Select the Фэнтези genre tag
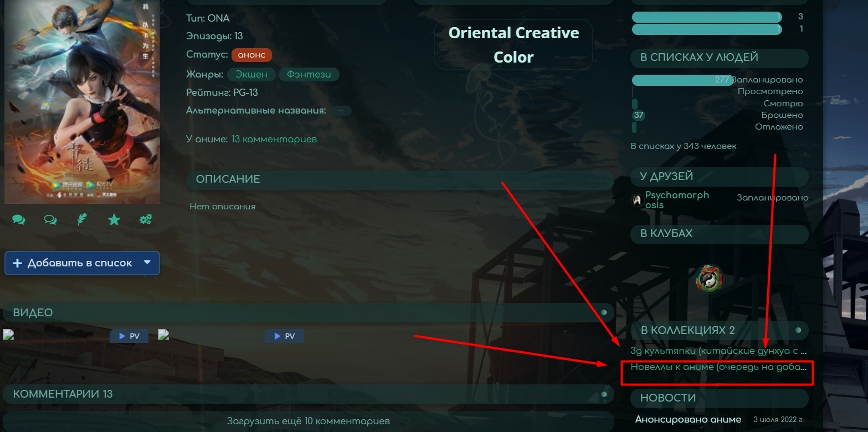This screenshot has width=868, height=432. (309, 74)
